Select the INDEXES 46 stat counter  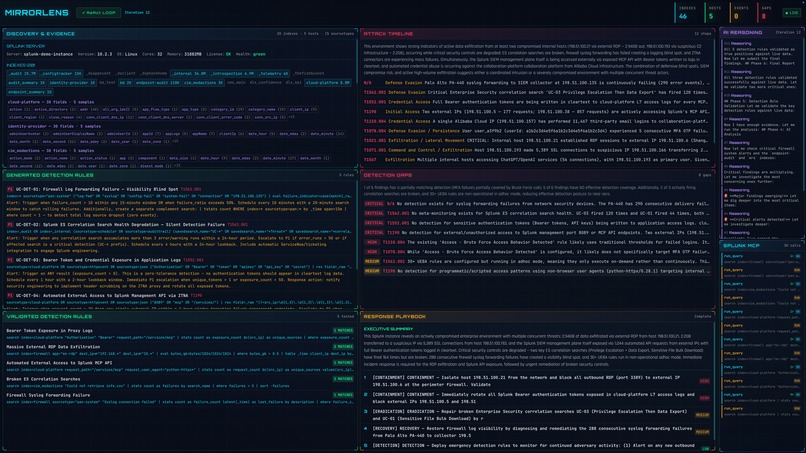pyautogui.click(x=687, y=13)
